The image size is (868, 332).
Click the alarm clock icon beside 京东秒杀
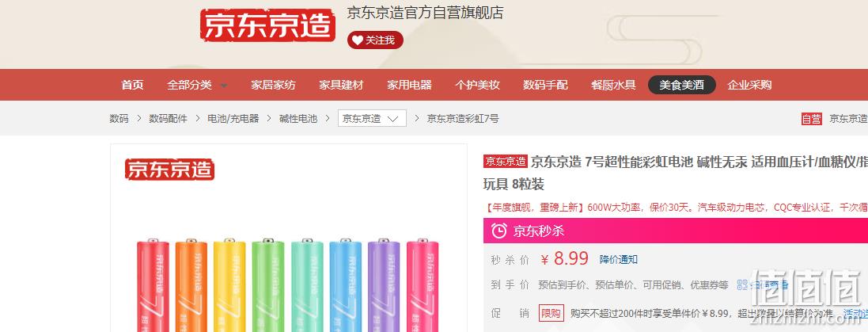pyautogui.click(x=498, y=231)
